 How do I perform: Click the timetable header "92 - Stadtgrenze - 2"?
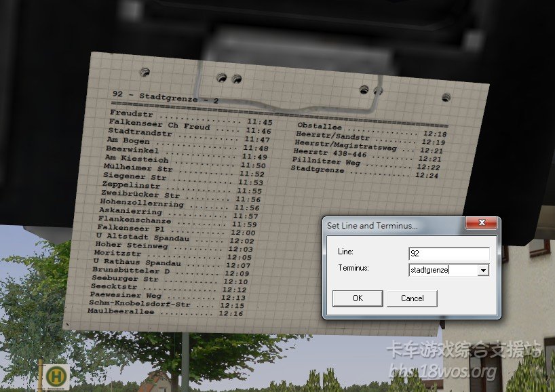[166, 96]
